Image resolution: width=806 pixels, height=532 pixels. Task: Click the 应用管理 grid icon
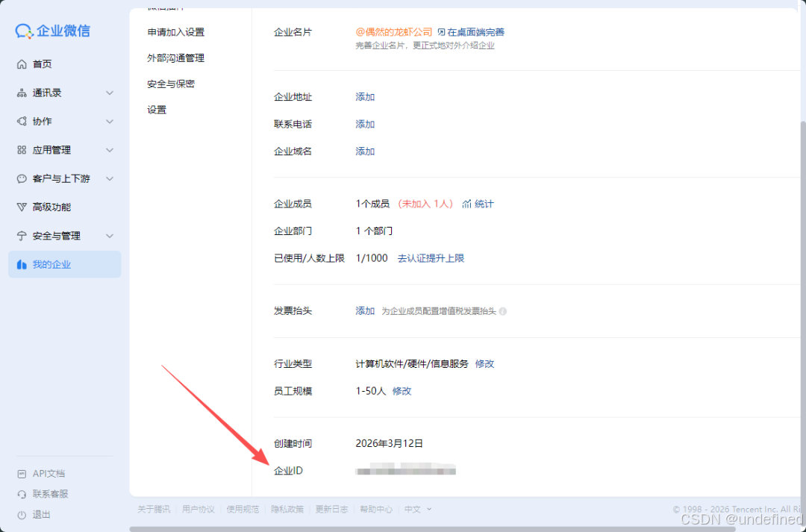(22, 150)
